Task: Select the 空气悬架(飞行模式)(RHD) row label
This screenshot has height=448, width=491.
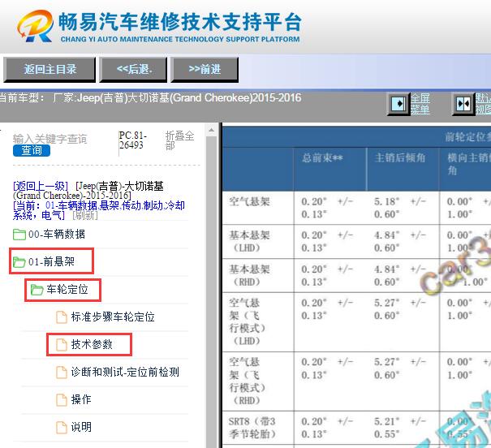Action: pos(248,381)
